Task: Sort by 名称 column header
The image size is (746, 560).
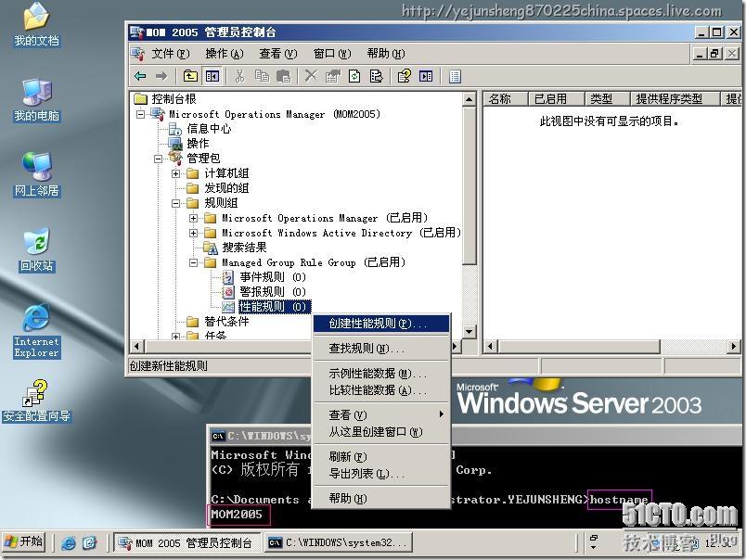Action: (x=507, y=99)
